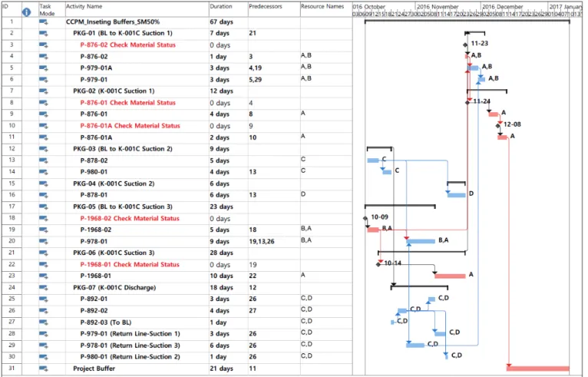This screenshot has height=377, width=588.
Task: Click predecessors cell showing 5,29
Action: (256, 80)
